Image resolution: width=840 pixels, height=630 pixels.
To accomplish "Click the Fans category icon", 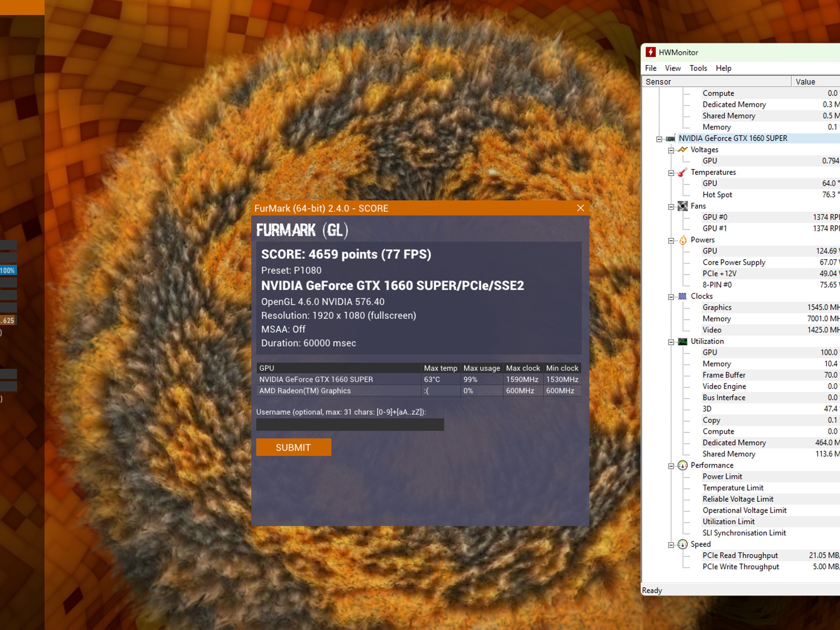I will (682, 206).
